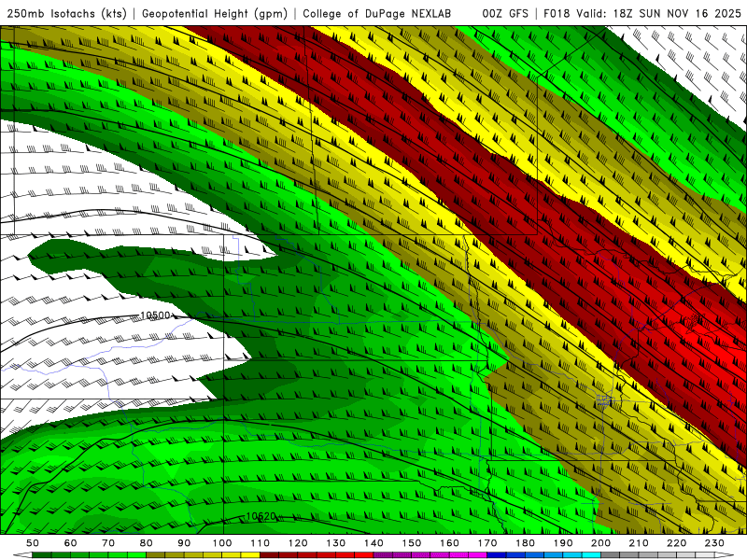This screenshot has height=560, width=747.
Task: Select the cyan legend swatch
Action: pyautogui.click(x=591, y=554)
